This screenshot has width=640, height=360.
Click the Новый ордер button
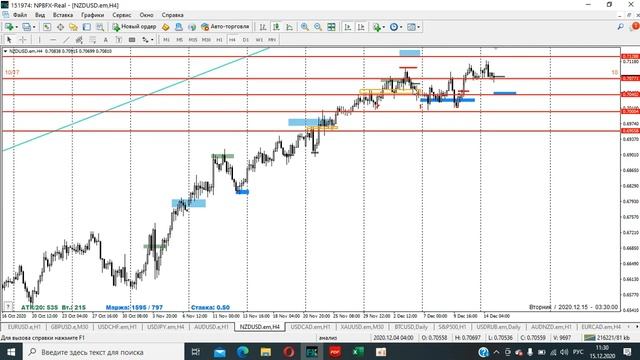click(x=134, y=27)
